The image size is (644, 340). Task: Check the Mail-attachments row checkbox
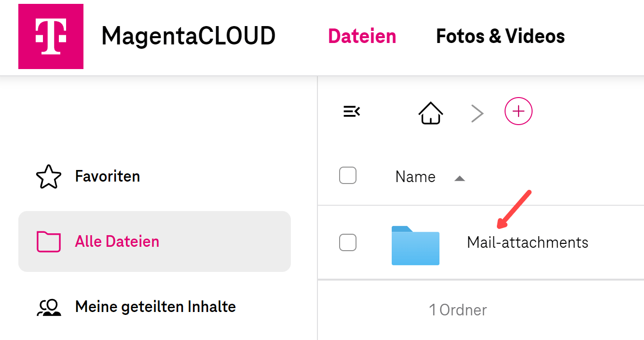(348, 242)
